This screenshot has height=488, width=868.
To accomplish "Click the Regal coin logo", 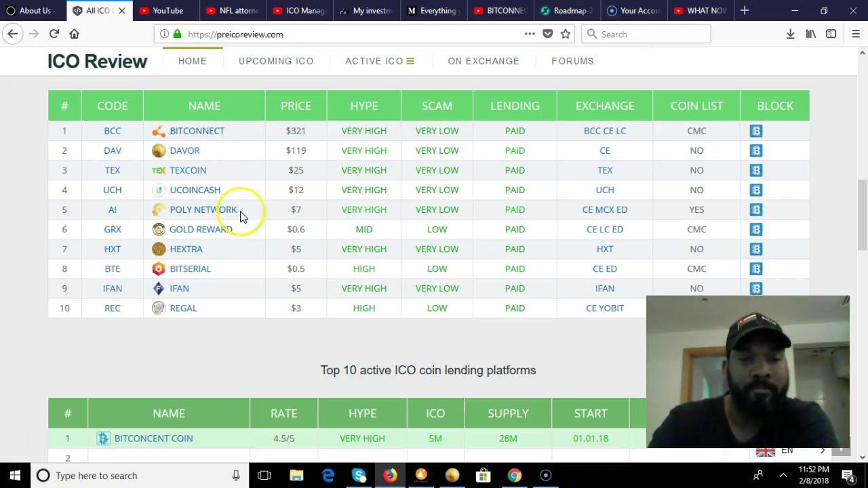I will (159, 308).
